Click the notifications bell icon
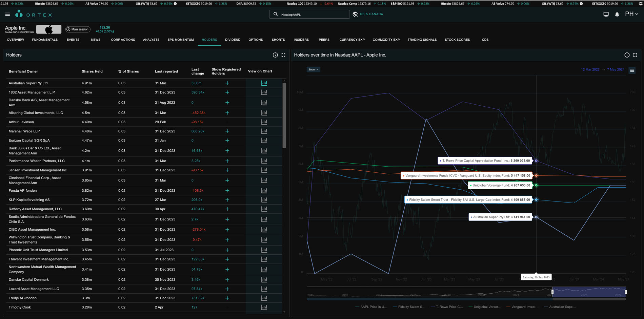644x319 pixels. click(617, 15)
